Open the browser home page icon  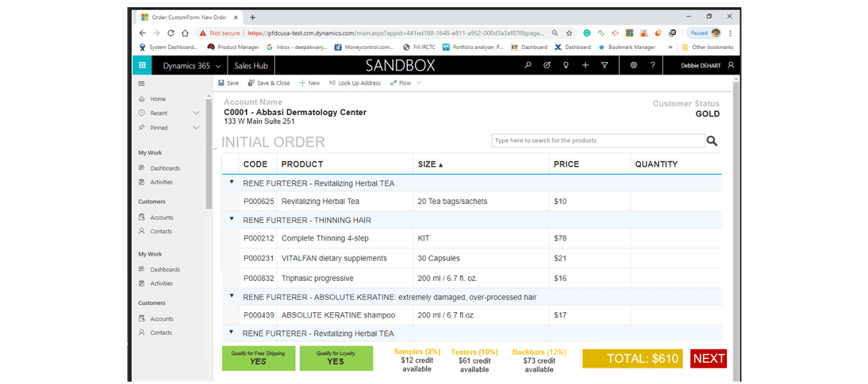(185, 33)
